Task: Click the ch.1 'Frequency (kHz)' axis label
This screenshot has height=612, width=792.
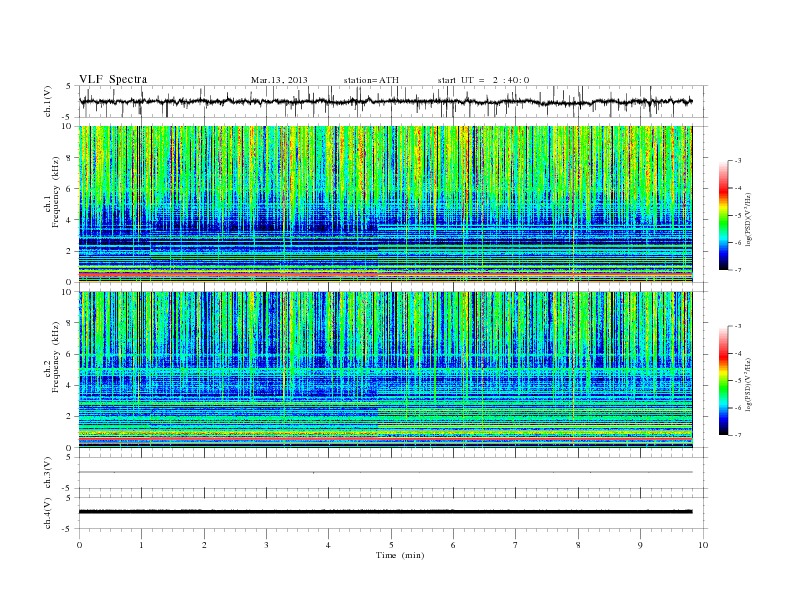Action: (56, 192)
